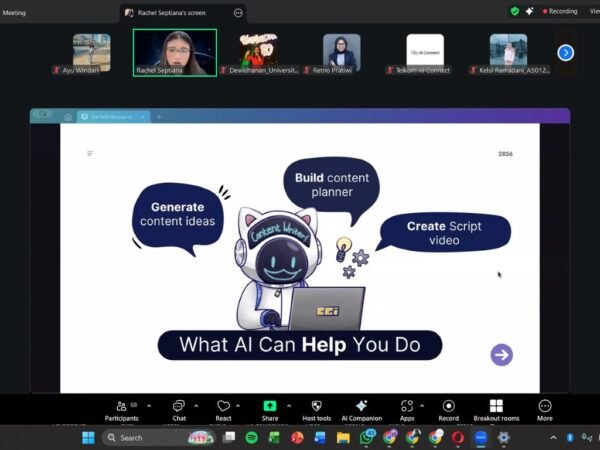The height and width of the screenshot is (450, 600).
Task: Open Opera browser from the taskbar
Action: click(458, 437)
